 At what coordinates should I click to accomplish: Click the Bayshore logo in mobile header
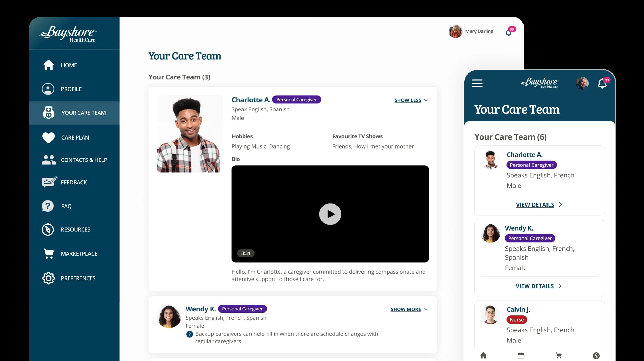click(540, 83)
